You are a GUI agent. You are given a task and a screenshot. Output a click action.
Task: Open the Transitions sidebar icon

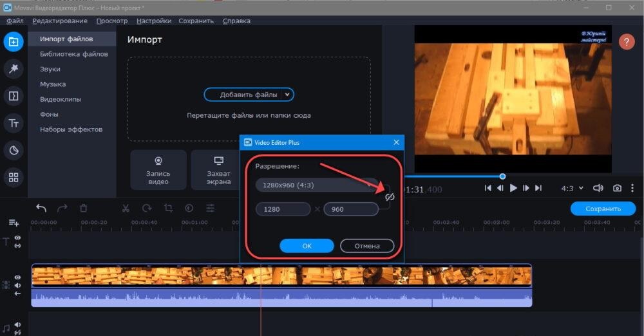13,96
